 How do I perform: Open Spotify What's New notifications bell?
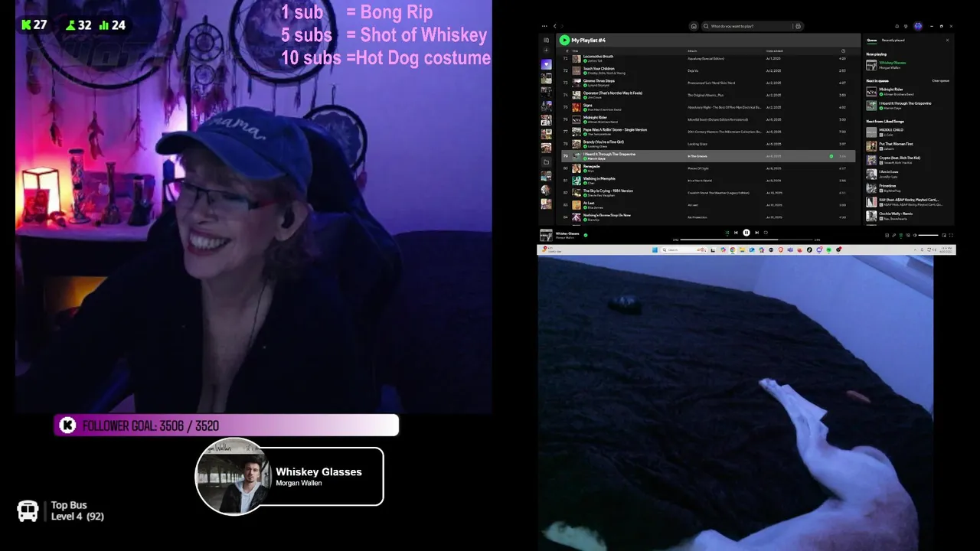coord(897,26)
